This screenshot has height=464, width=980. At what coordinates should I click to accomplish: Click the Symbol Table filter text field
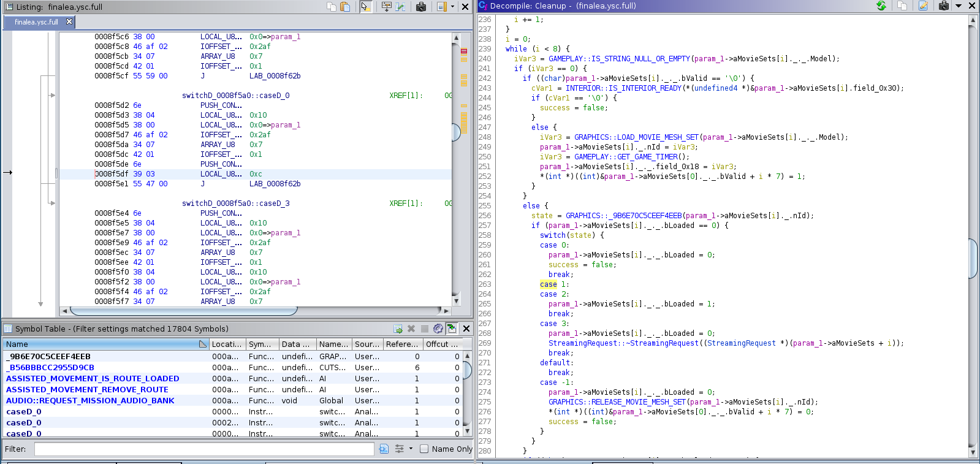point(203,449)
